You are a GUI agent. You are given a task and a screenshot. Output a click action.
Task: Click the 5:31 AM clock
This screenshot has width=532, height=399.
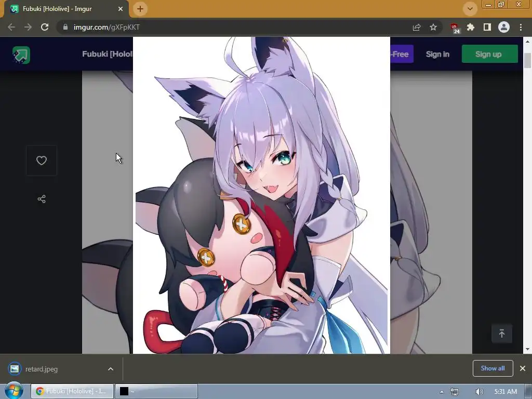[506, 392]
